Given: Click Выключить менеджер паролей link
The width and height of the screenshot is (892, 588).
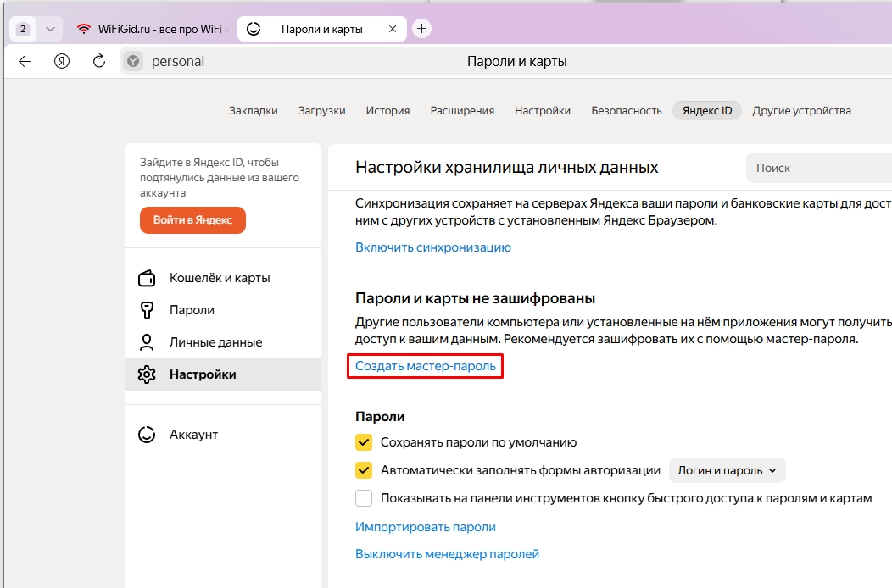Looking at the screenshot, I should pos(447,554).
